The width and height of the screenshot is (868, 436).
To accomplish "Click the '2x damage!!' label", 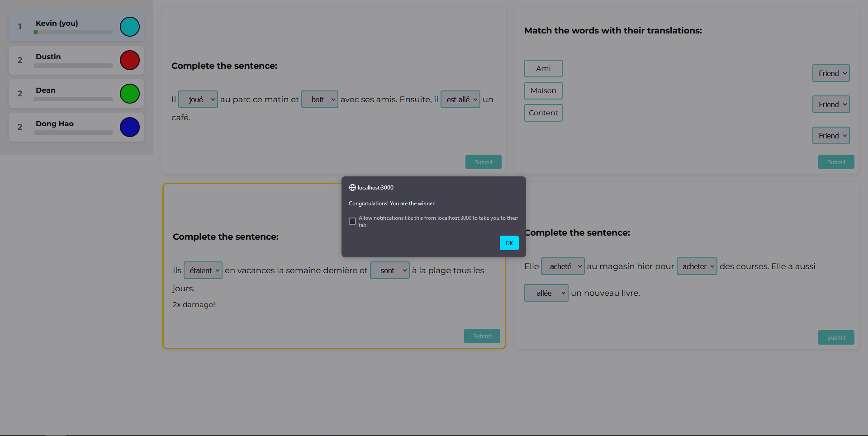I will [x=195, y=305].
